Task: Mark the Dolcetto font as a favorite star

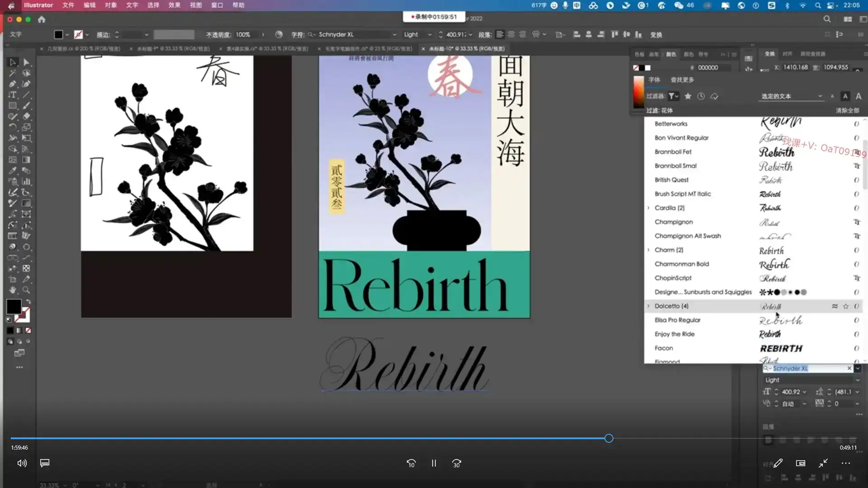Action: (846, 306)
